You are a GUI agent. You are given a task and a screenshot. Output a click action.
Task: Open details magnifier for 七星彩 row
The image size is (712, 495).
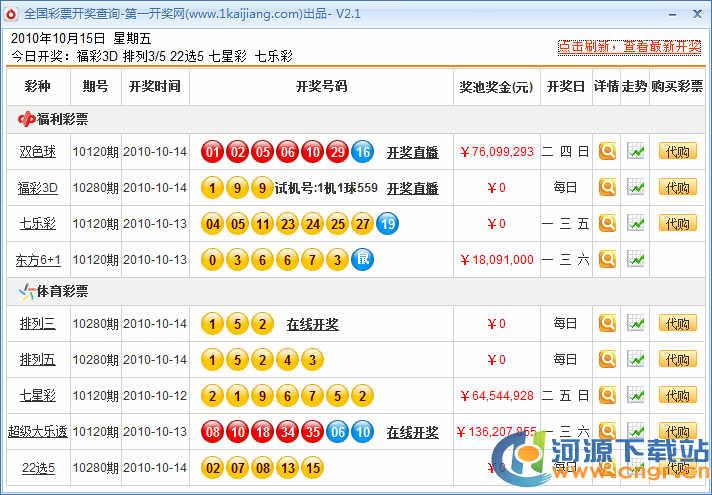click(607, 396)
